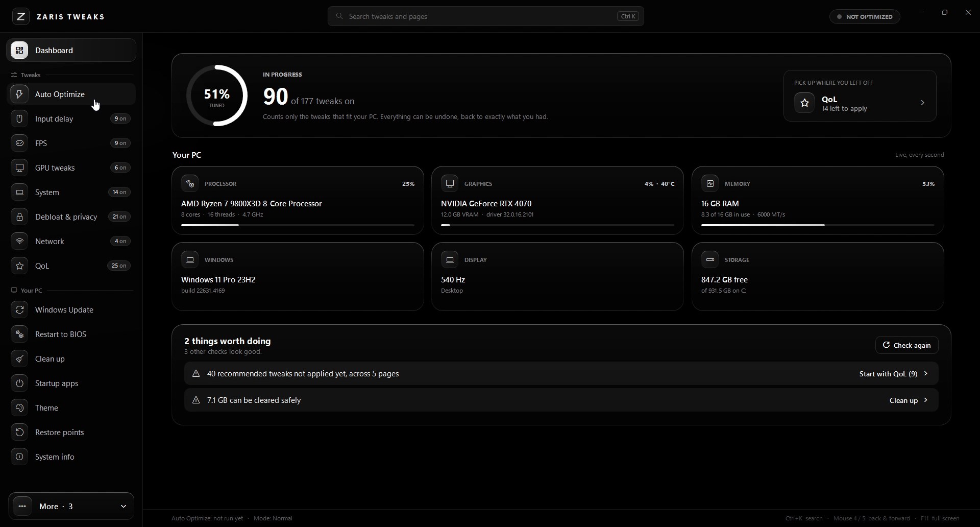980x527 pixels.
Task: Click the Theme palette icon
Action: 19,408
